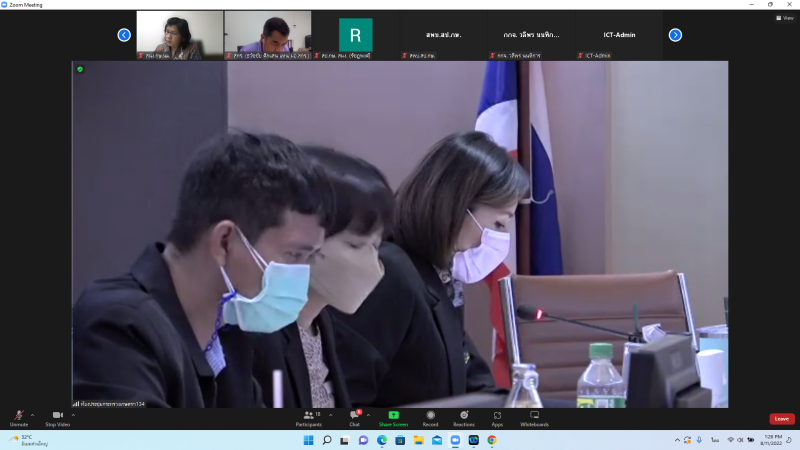The image size is (800, 450).
Task: Open the Windows Start menu
Action: click(x=308, y=440)
